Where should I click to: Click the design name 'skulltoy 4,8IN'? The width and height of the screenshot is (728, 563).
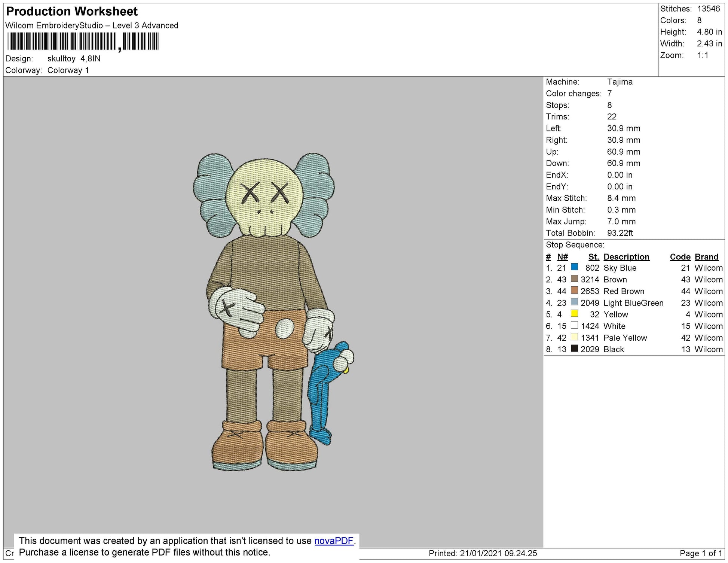(x=74, y=59)
